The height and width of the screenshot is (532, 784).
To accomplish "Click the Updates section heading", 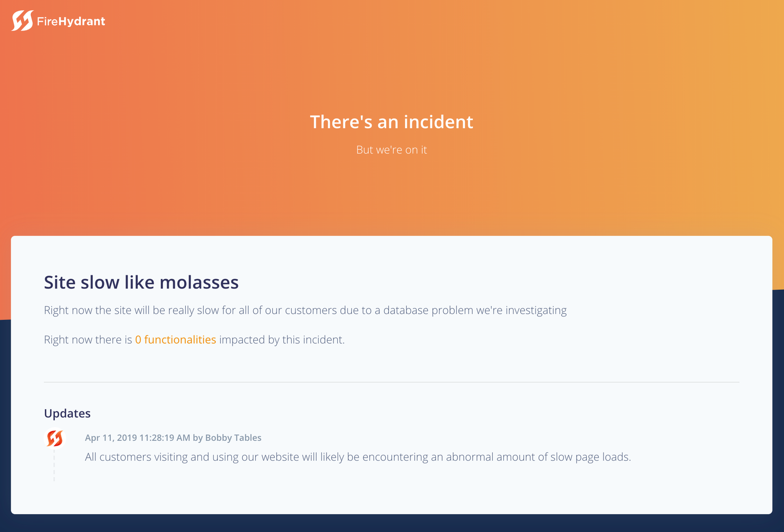I will coord(68,413).
